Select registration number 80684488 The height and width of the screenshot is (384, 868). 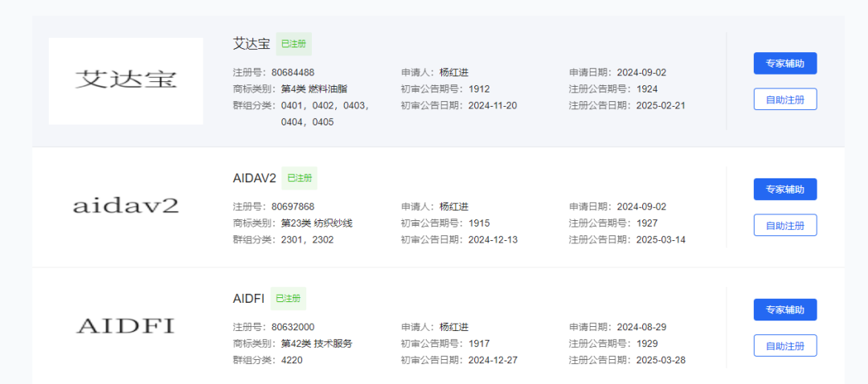pyautogui.click(x=293, y=72)
